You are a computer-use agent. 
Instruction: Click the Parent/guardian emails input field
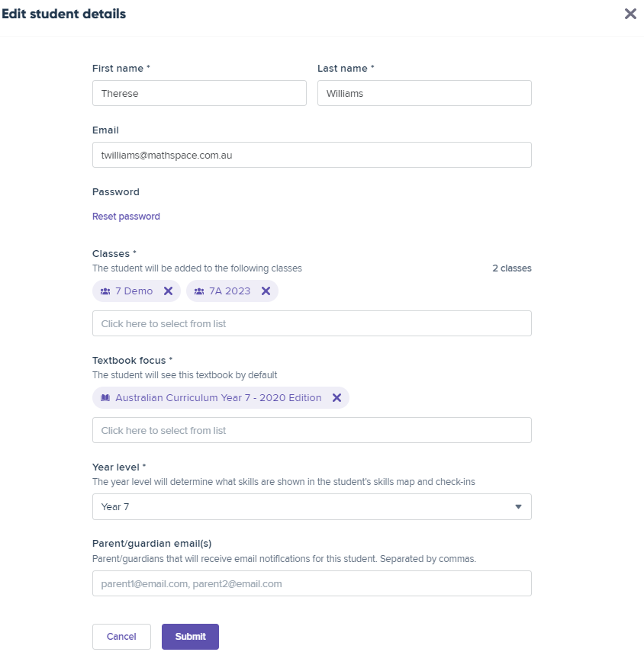[312, 584]
